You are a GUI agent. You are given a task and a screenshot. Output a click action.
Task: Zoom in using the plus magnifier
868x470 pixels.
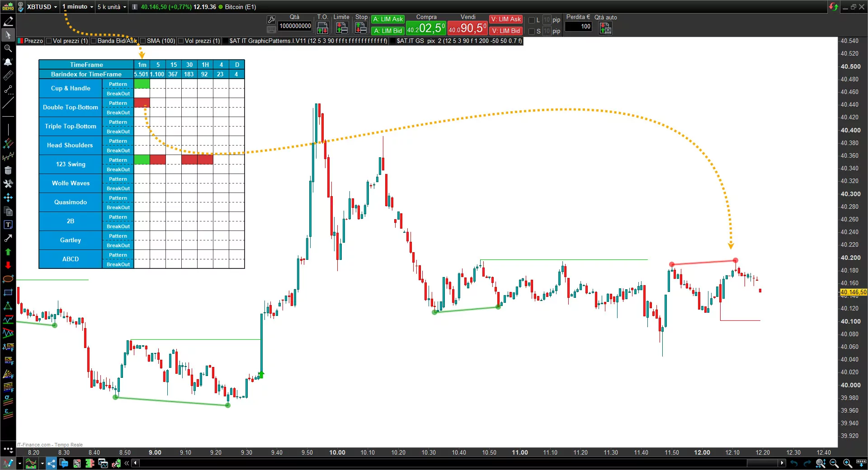pos(848,463)
